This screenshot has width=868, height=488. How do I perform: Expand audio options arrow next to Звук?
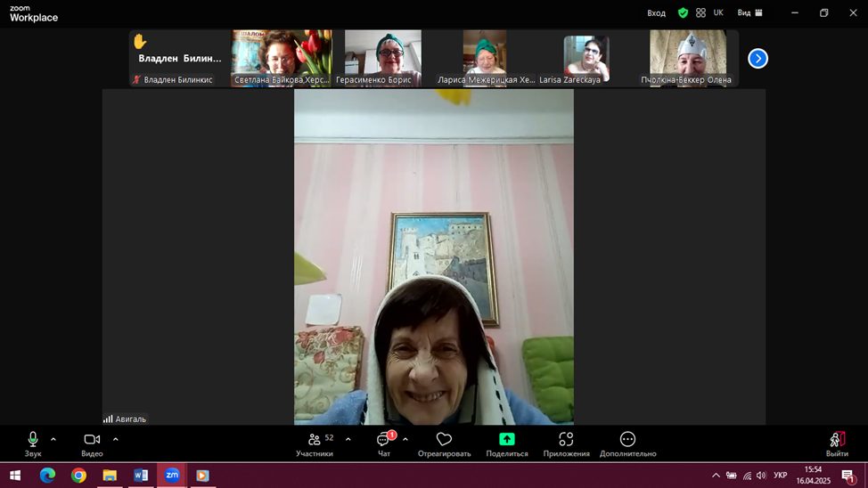[53, 439]
